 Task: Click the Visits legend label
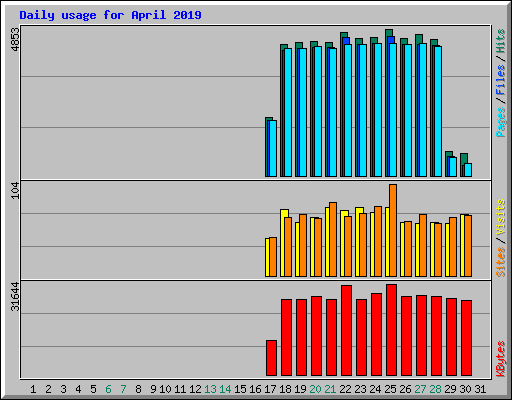[501, 217]
